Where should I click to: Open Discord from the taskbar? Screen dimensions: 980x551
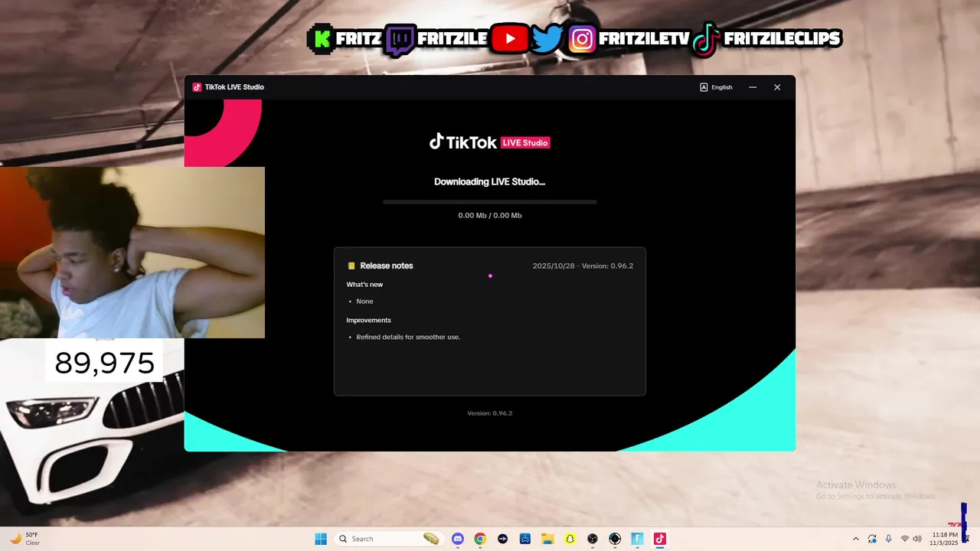[x=458, y=539]
